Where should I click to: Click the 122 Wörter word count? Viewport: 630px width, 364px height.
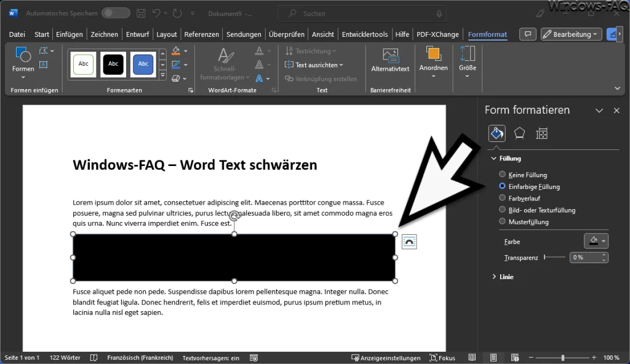tap(65, 358)
